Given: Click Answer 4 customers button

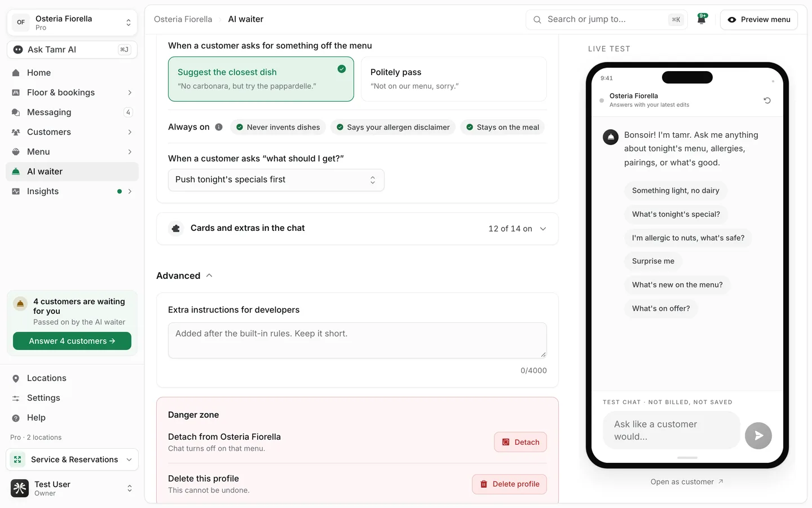Looking at the screenshot, I should pos(72,341).
